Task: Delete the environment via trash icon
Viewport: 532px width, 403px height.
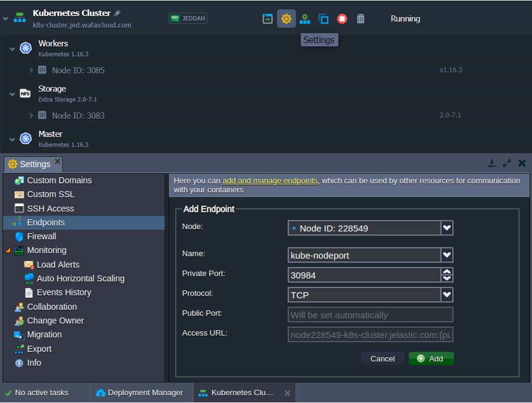Action: [x=361, y=19]
